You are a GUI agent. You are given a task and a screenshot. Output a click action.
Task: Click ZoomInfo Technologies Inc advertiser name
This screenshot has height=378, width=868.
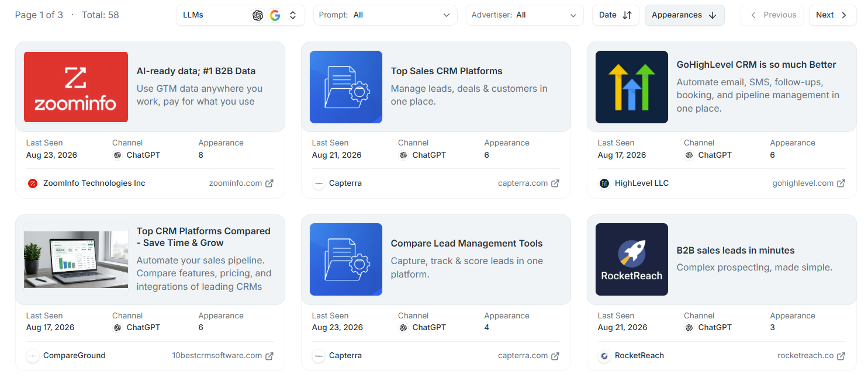(94, 183)
